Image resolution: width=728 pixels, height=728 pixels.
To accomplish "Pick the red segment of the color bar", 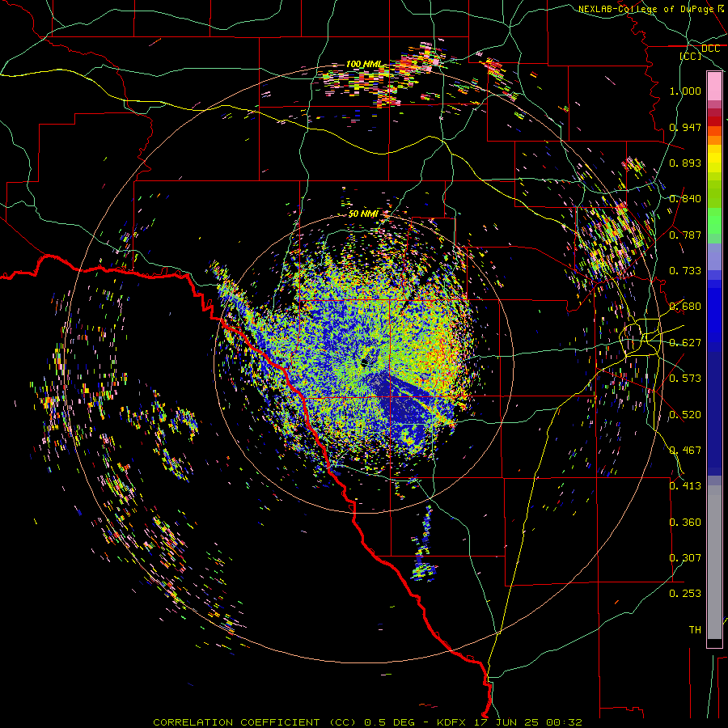I will (714, 121).
